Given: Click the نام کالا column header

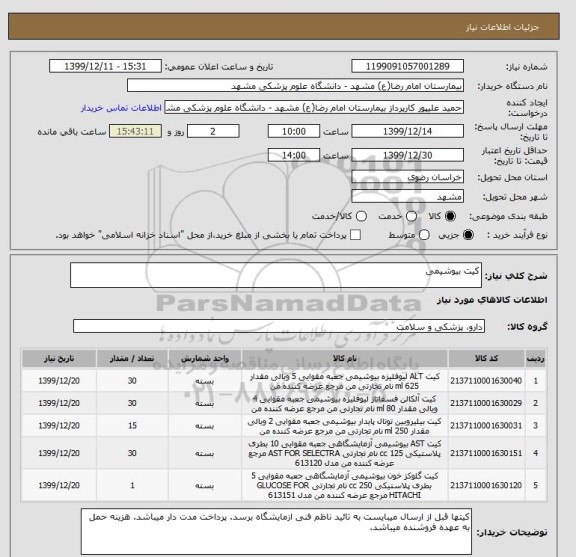Looking at the screenshot, I should (345, 359).
